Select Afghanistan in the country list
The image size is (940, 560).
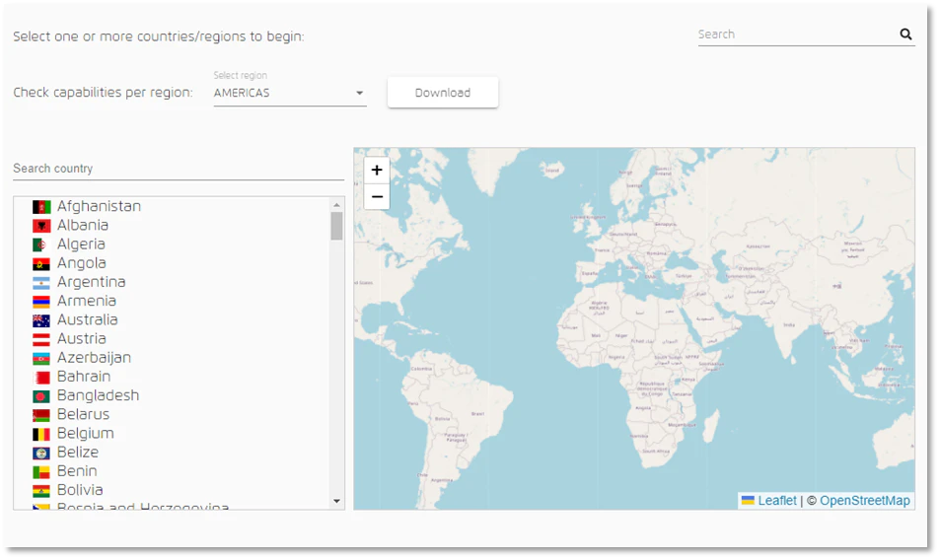tap(99, 207)
